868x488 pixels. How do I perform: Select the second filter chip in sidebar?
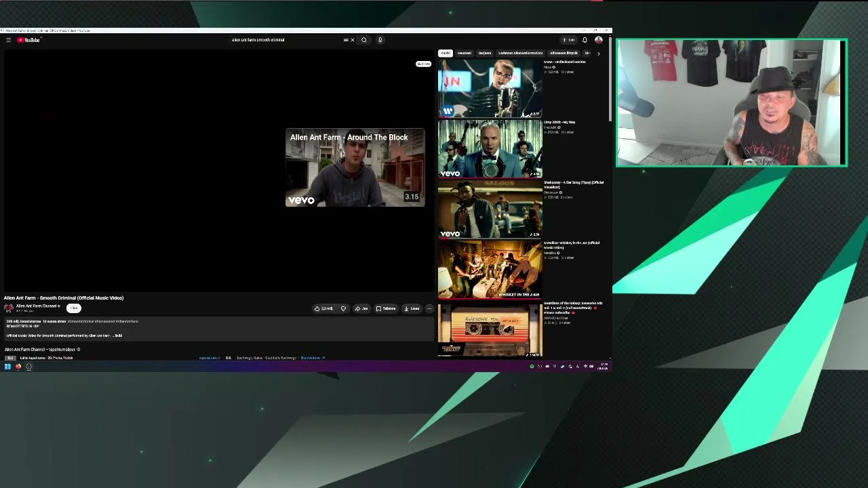[465, 53]
